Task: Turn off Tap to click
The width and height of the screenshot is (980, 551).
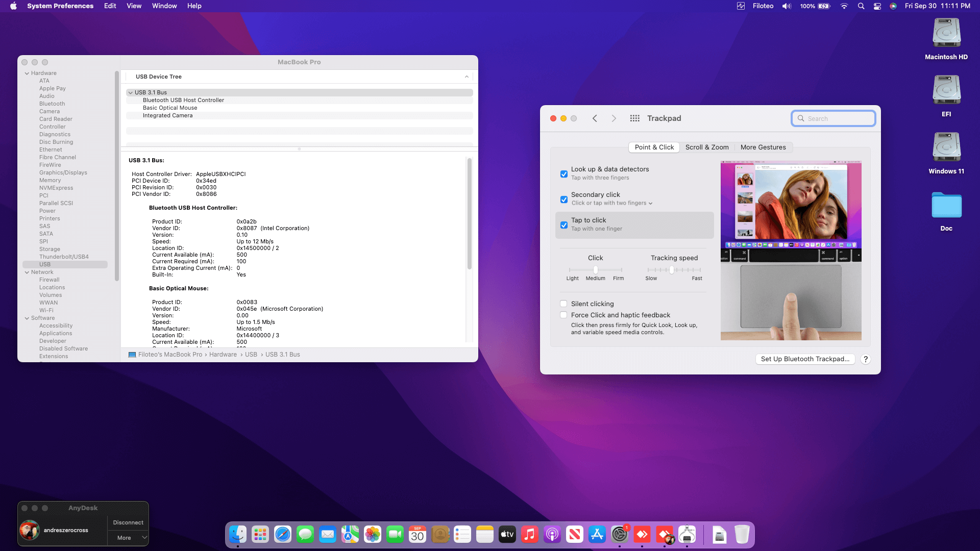Action: point(564,225)
